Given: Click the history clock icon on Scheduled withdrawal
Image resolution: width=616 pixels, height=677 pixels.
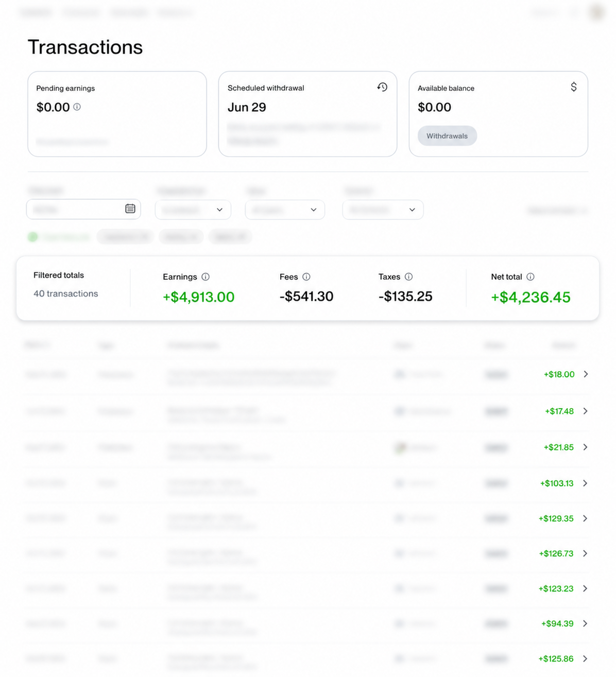Looking at the screenshot, I should tap(382, 87).
